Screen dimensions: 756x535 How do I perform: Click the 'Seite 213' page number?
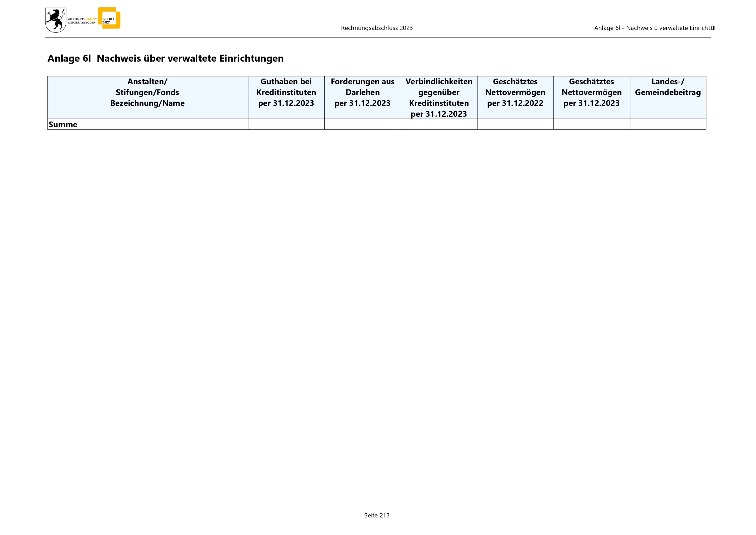(x=377, y=516)
